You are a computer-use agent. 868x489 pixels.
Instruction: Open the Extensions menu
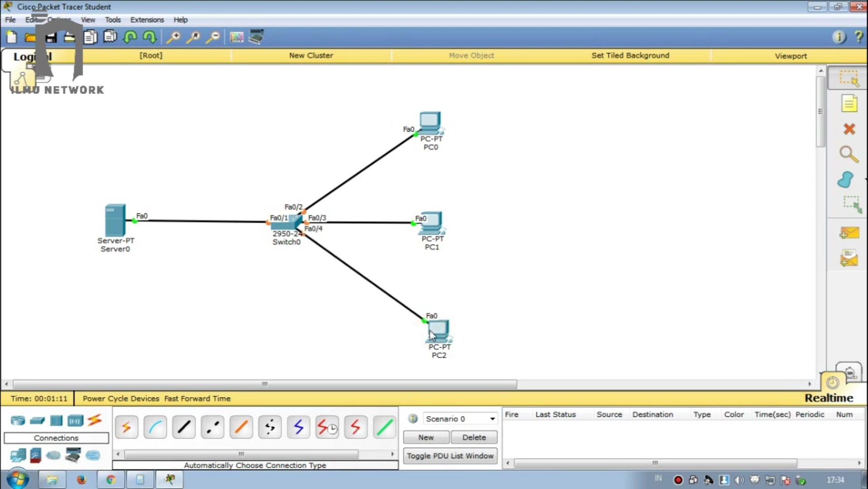pyautogui.click(x=146, y=20)
